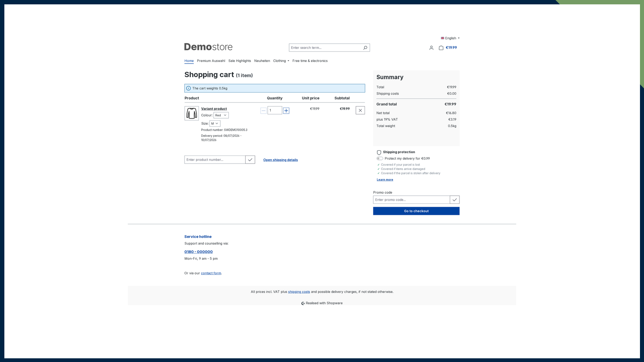
Task: Open the shopping bag cart icon
Action: pyautogui.click(x=441, y=48)
